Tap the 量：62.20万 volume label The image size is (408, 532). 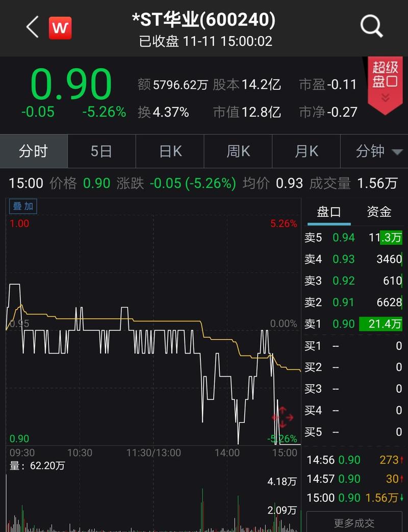coord(37,466)
